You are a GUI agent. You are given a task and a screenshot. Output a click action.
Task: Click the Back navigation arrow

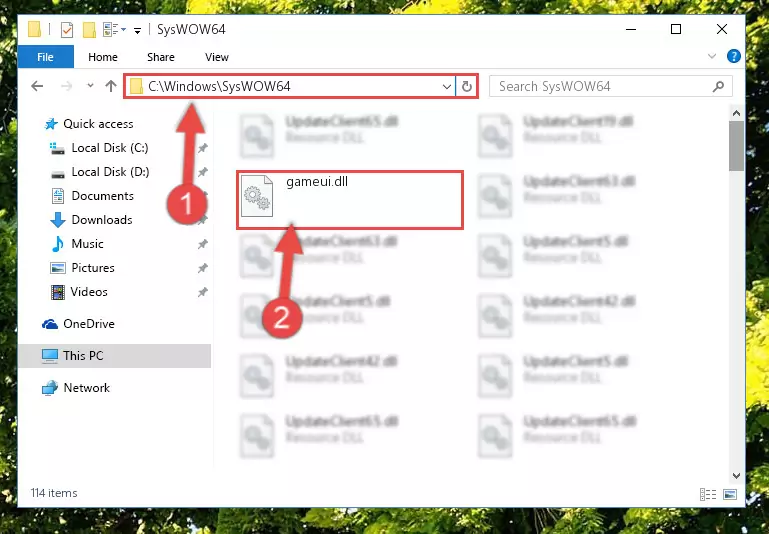point(37,87)
